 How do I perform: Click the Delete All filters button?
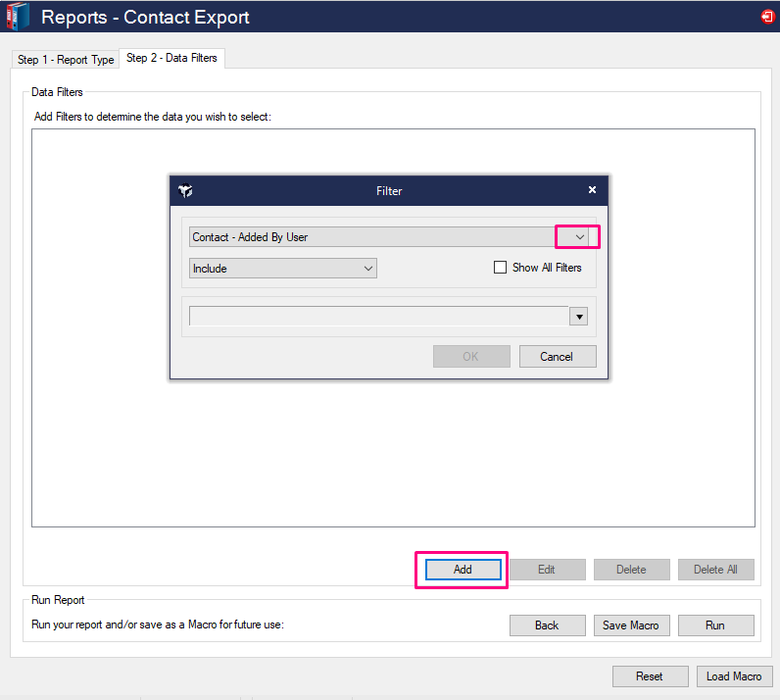715,570
